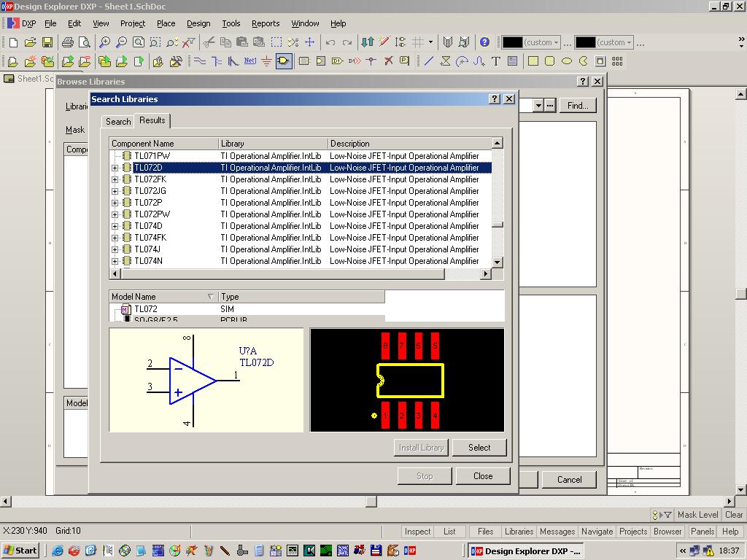747x560 pixels.
Task: Click the highlighted Place Part gate icon
Action: click(284, 61)
